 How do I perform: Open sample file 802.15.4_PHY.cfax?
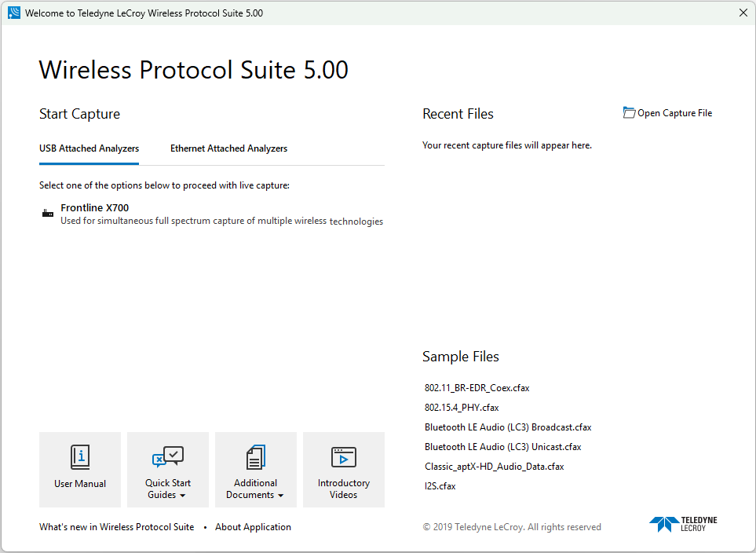[x=462, y=408]
